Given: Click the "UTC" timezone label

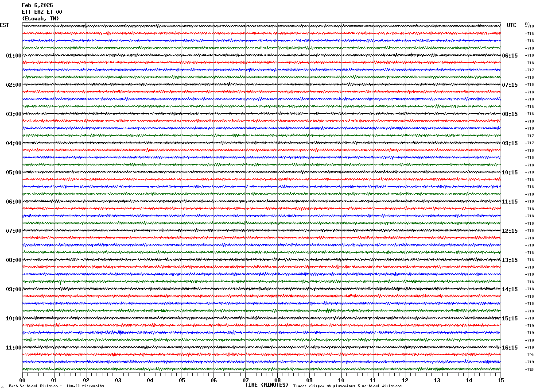Looking at the screenshot, I should 512,25.
